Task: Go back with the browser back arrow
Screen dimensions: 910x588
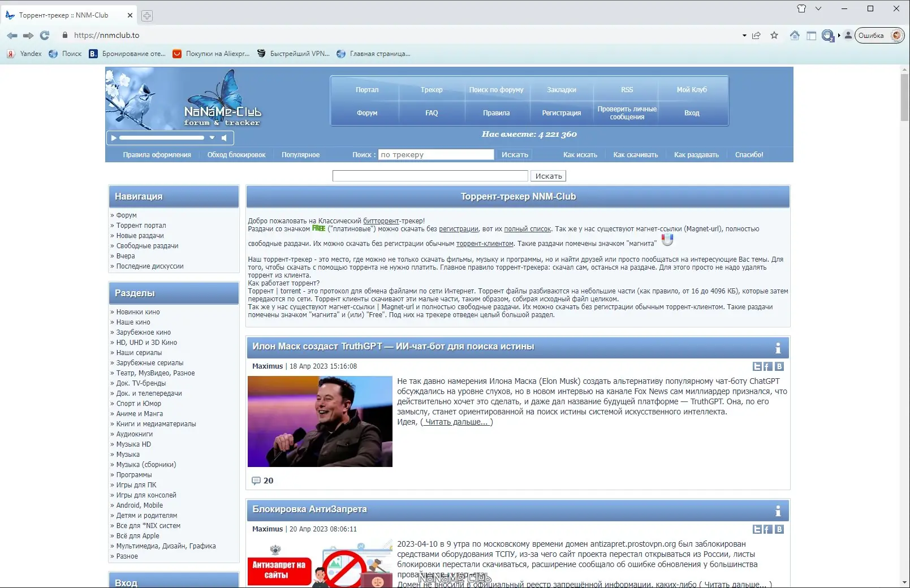Action: coord(12,35)
